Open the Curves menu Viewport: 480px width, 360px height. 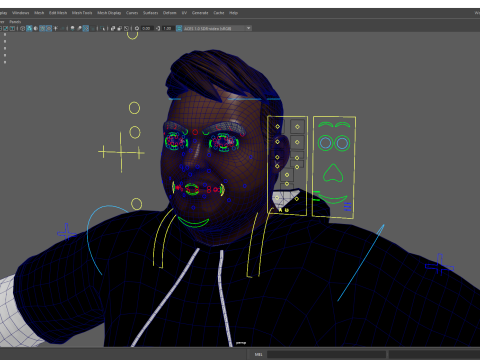click(132, 13)
